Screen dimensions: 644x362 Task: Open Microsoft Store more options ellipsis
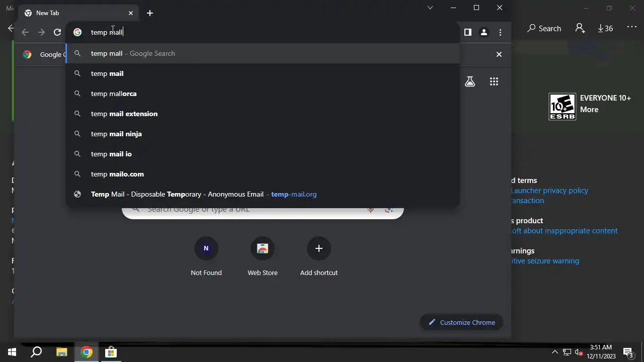pos(632,27)
